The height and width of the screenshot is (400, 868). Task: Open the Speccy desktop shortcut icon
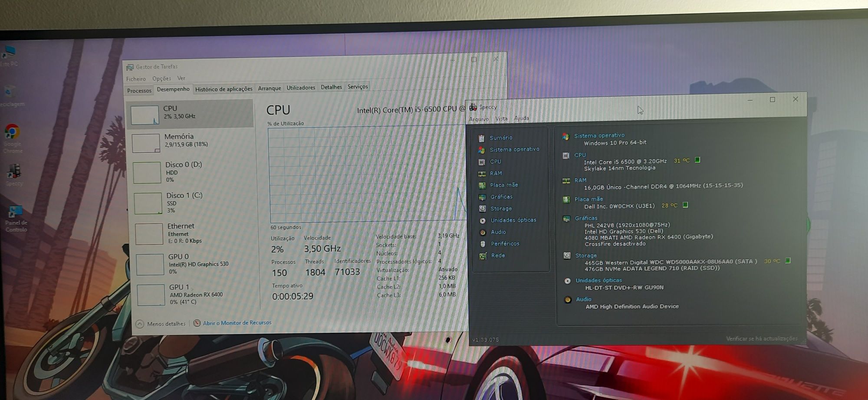[14, 175]
